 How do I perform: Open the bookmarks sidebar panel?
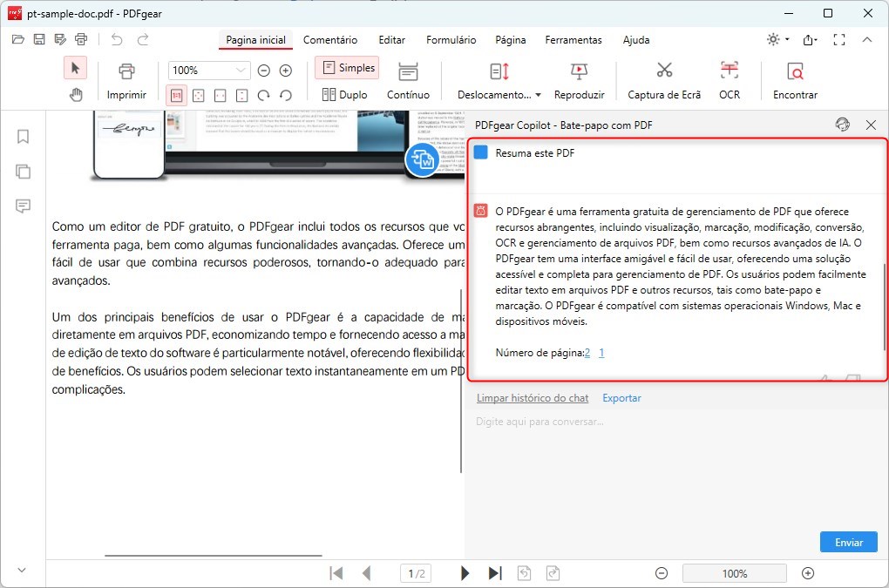[24, 137]
